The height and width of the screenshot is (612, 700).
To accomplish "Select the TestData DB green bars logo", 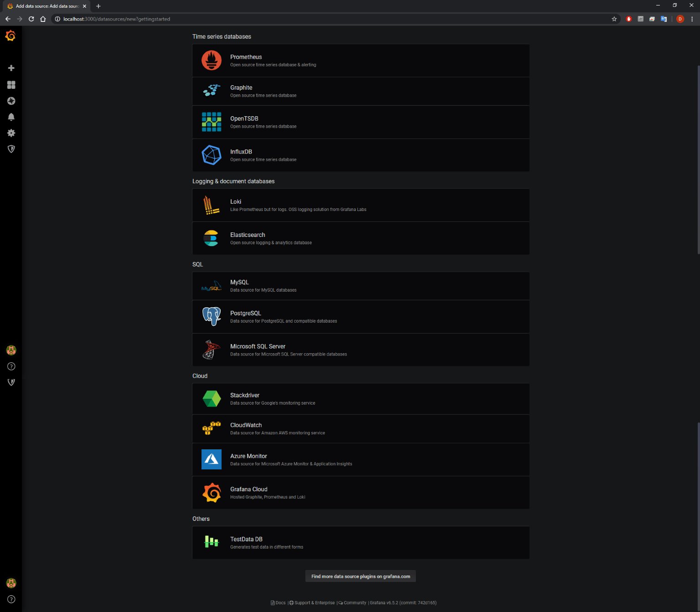I will (x=211, y=541).
